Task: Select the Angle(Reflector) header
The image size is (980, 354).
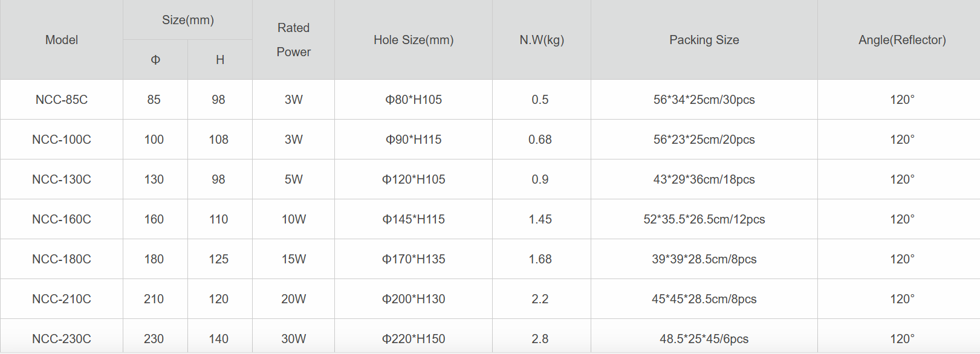Action: coord(902,40)
